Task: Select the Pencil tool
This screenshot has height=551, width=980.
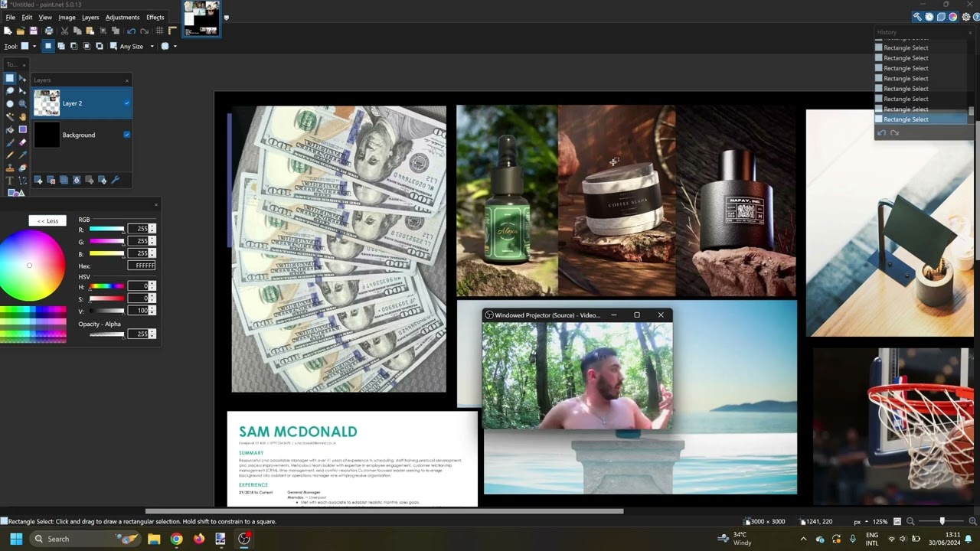Action: 10,155
